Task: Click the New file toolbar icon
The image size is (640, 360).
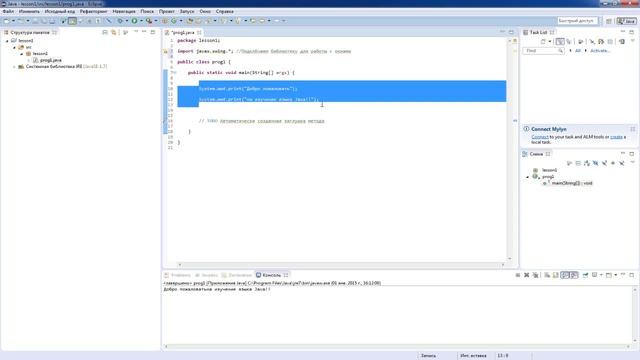Action: (7, 21)
